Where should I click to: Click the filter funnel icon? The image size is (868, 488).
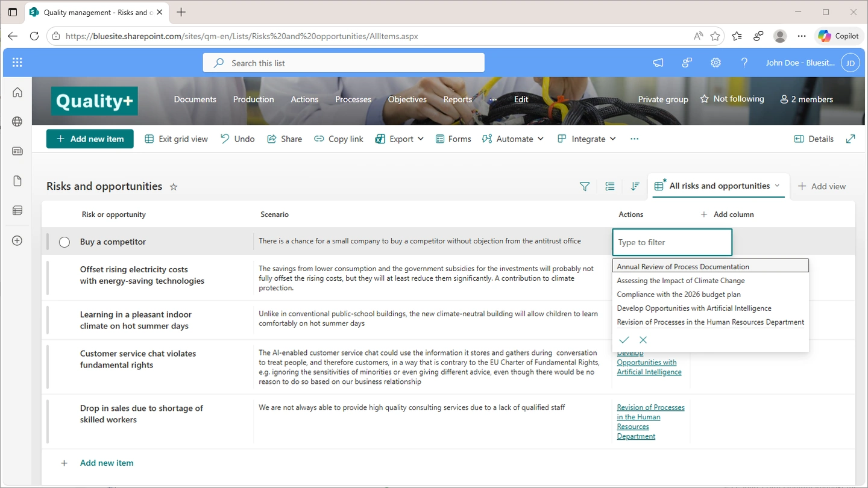(x=584, y=187)
